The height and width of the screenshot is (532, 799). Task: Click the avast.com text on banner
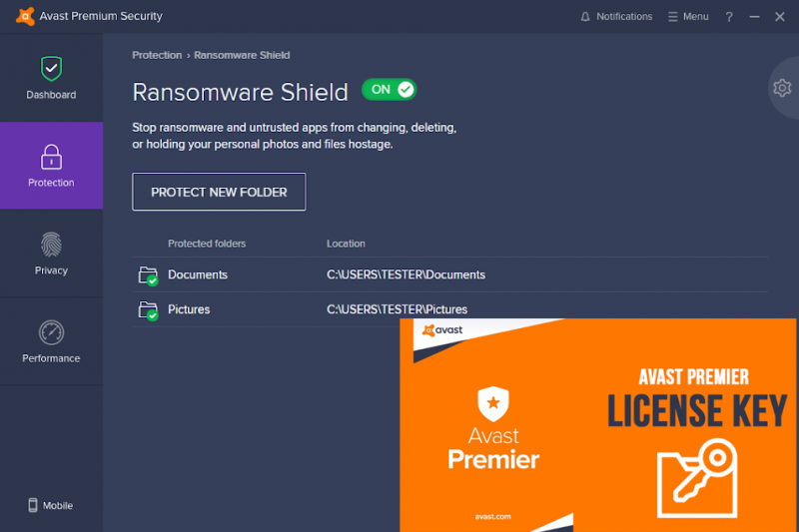(x=492, y=517)
